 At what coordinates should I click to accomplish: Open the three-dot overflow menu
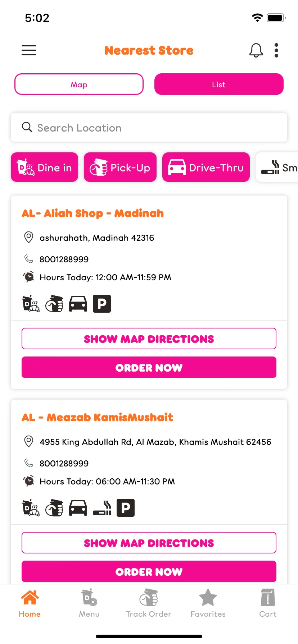276,50
